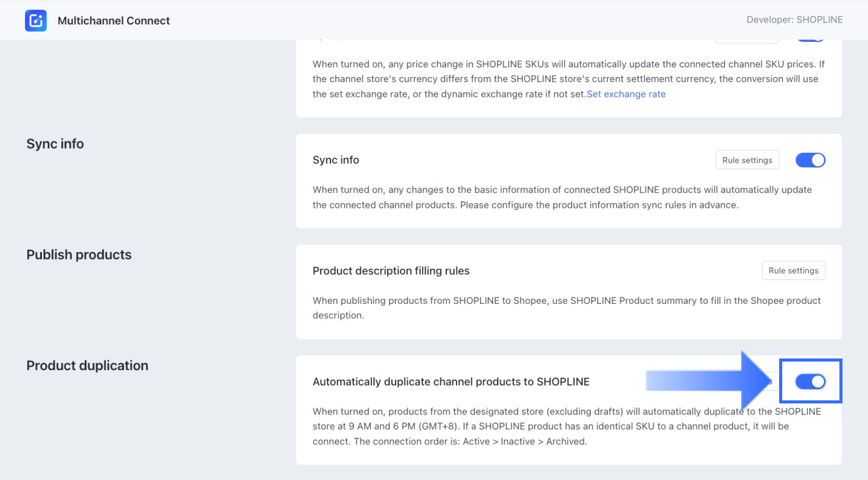Click the Developer: SHOPLINE label
Image resolution: width=868 pixels, height=480 pixels.
tap(794, 20)
